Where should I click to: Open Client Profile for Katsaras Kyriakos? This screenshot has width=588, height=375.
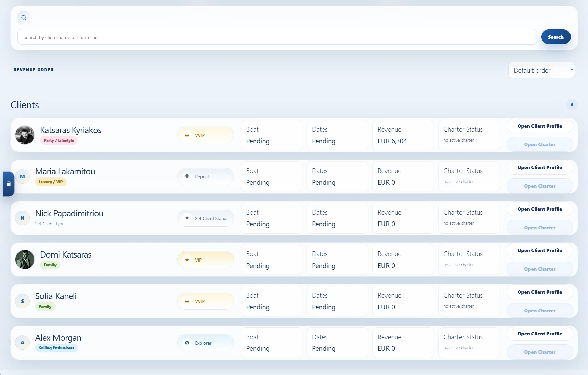[540, 126]
